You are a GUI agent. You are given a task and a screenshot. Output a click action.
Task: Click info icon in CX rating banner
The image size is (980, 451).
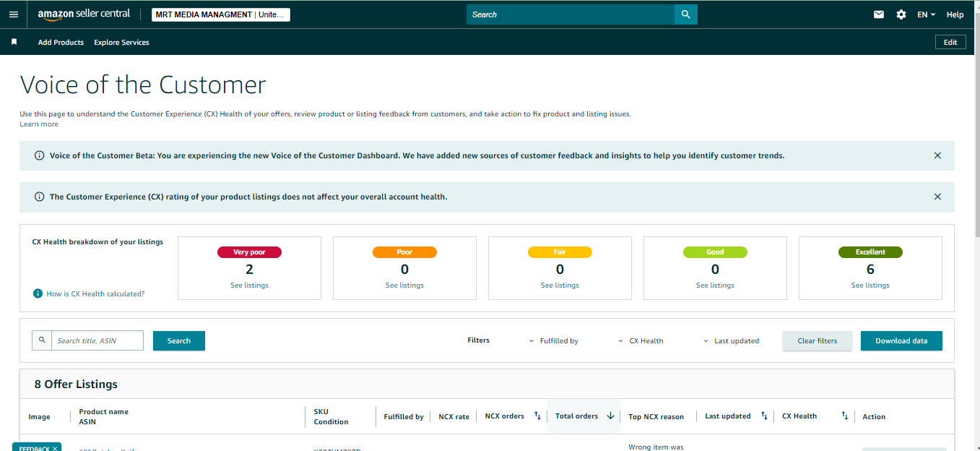(40, 197)
